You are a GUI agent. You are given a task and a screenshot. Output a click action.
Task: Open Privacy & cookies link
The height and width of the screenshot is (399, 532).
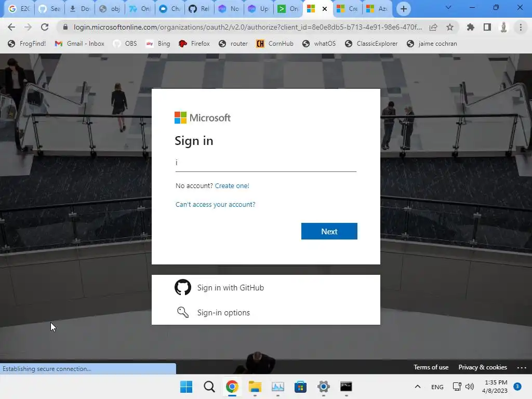click(x=483, y=367)
